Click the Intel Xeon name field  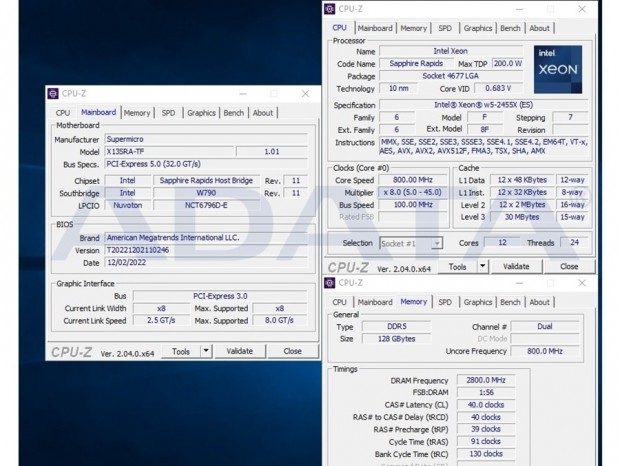pyautogui.click(x=451, y=51)
